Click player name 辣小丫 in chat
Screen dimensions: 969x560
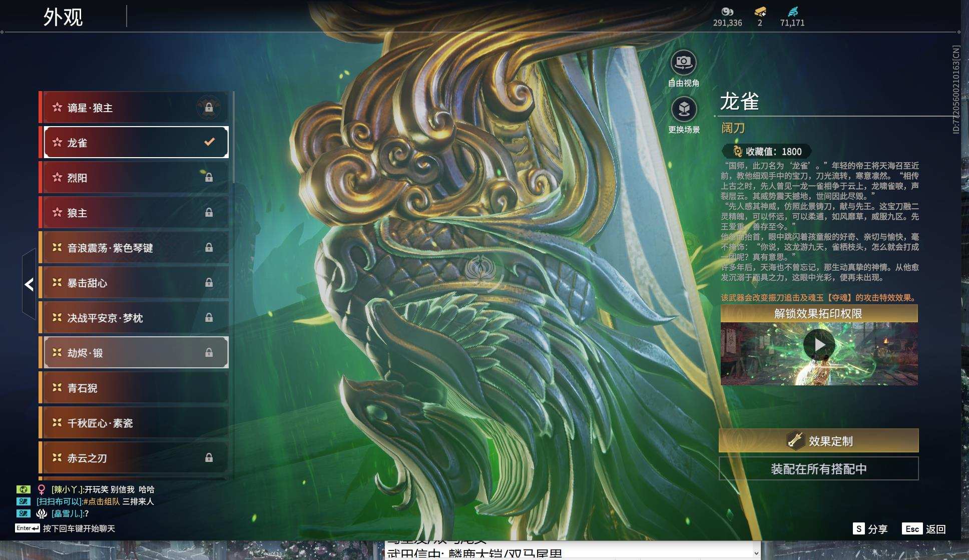pyautogui.click(x=67, y=489)
